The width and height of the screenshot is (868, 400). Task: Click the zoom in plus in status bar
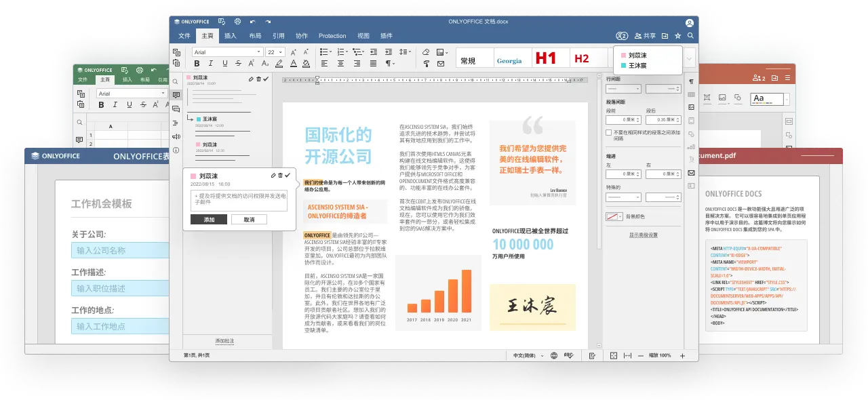tap(683, 355)
